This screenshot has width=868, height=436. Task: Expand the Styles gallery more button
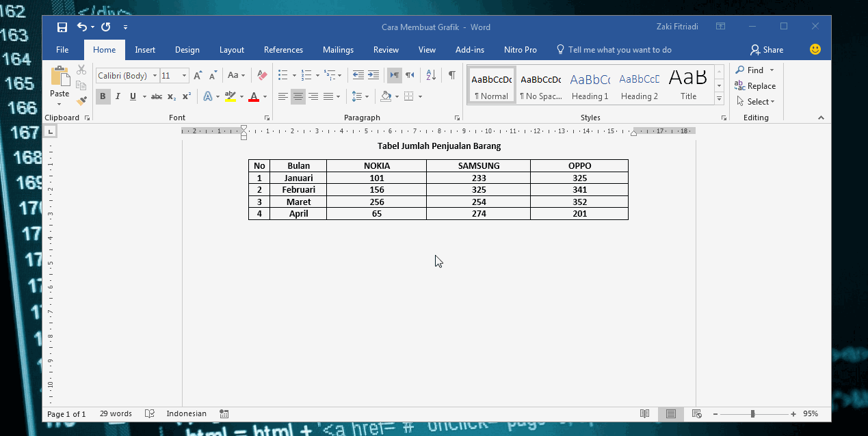(x=719, y=99)
